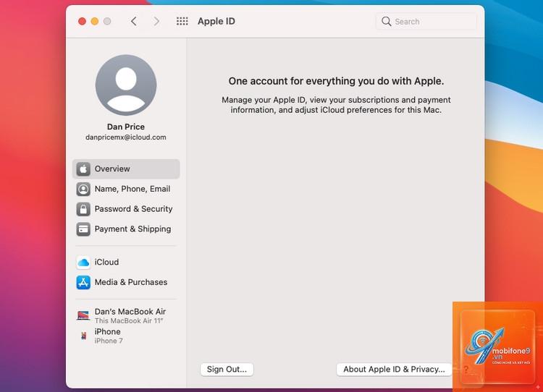
Task: Click the forward arrow in the toolbar
Action: point(156,22)
